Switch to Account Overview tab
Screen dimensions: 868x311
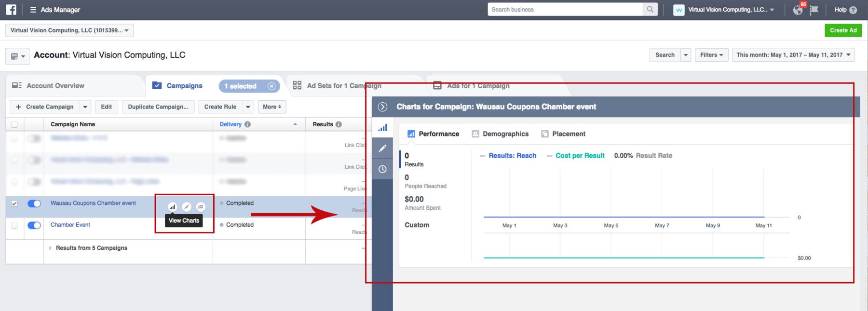coord(55,86)
